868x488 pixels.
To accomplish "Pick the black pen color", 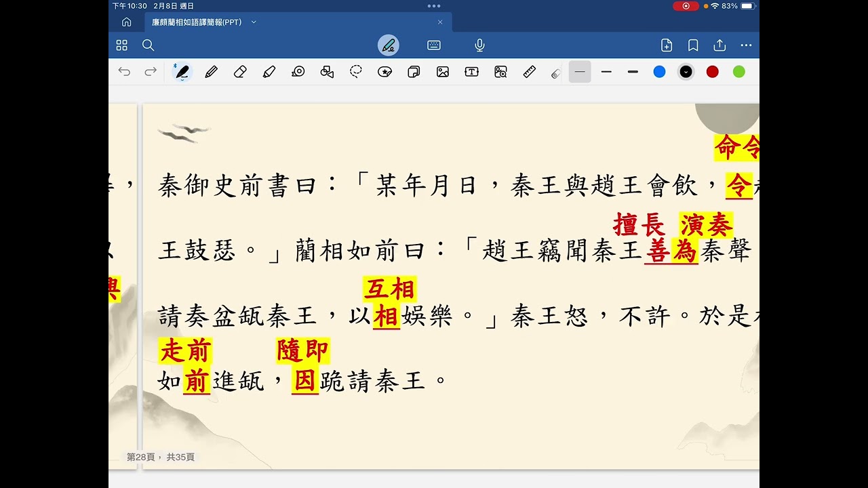I will coord(686,71).
